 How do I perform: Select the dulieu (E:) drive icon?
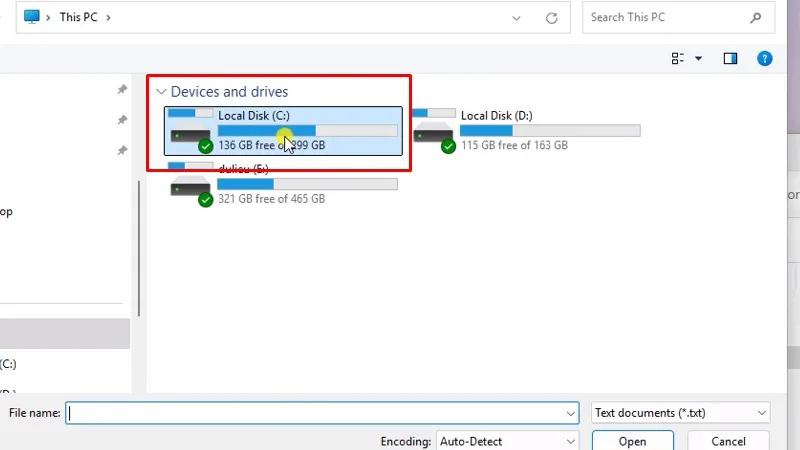(x=190, y=183)
